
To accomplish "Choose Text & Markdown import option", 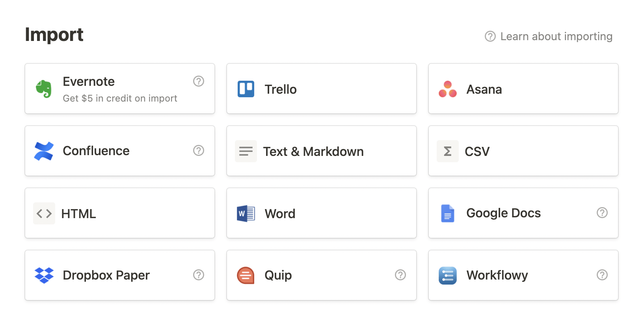I will (x=313, y=152).
